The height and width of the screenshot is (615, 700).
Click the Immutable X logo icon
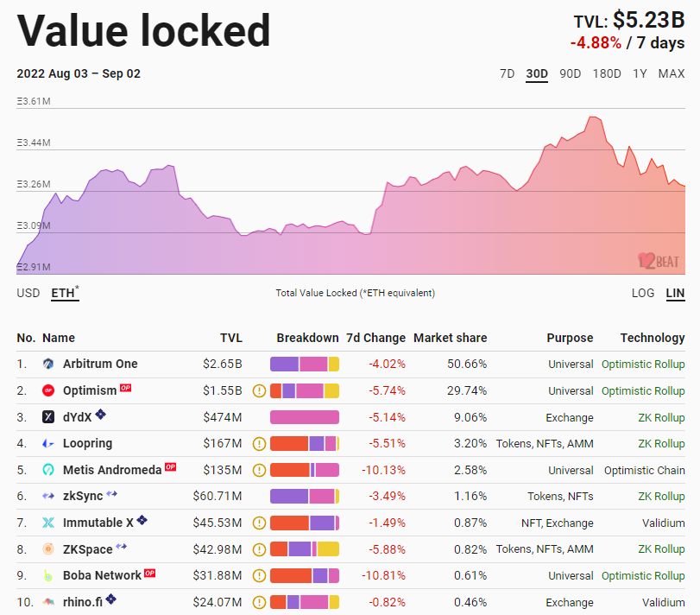[48, 523]
